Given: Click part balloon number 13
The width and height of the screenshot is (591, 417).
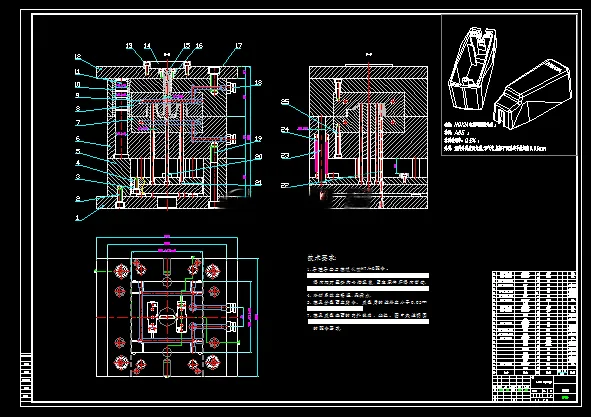Looking at the screenshot, I should pyautogui.click(x=129, y=46).
